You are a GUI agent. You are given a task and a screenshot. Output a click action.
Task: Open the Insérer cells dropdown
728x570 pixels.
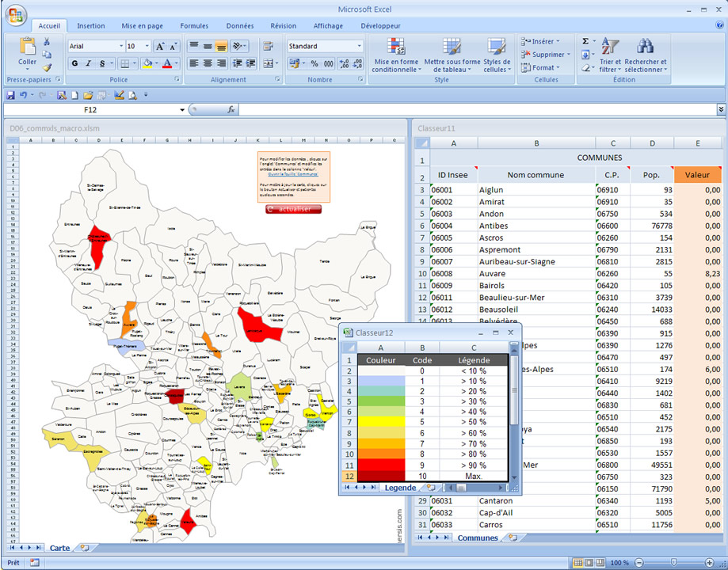click(x=541, y=41)
